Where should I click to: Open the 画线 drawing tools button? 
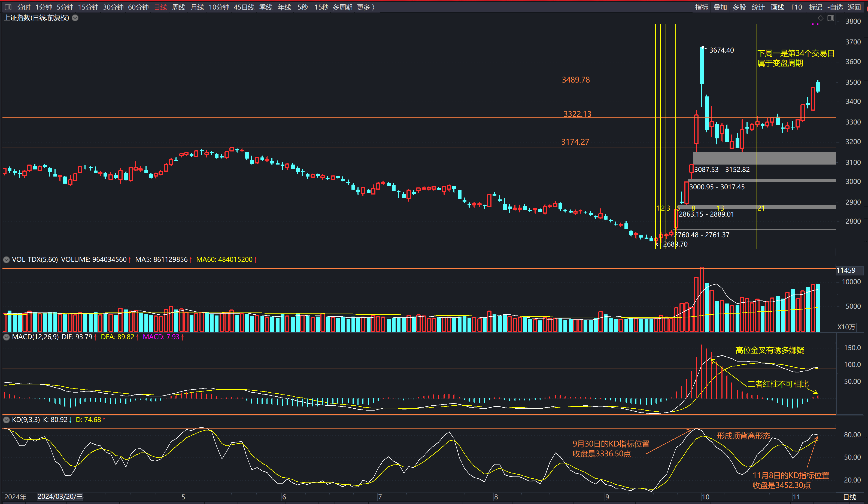click(777, 7)
